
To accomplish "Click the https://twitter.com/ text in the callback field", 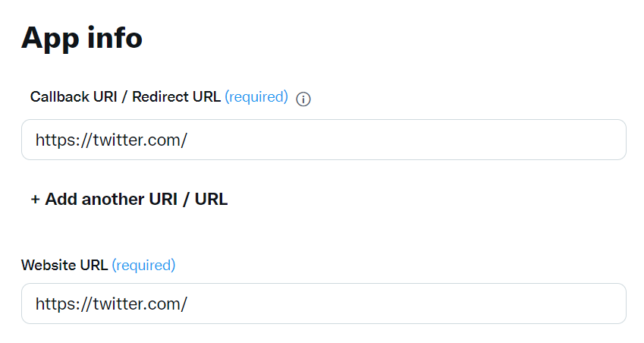I will coord(111,140).
